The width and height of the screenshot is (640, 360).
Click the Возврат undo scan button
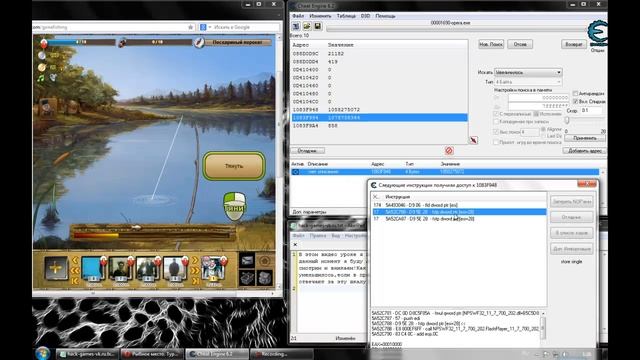tap(574, 44)
